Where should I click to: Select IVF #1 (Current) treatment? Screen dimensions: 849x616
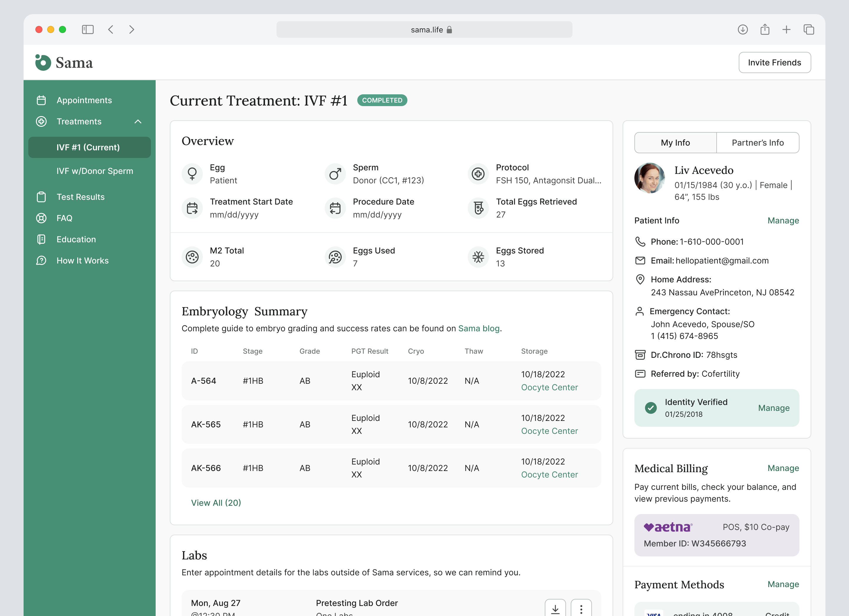click(x=89, y=147)
